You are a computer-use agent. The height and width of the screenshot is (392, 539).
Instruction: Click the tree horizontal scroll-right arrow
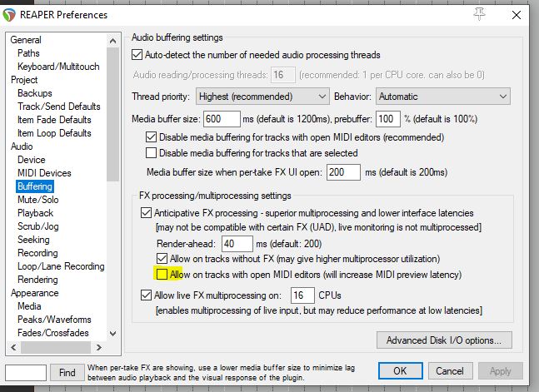pos(99,347)
